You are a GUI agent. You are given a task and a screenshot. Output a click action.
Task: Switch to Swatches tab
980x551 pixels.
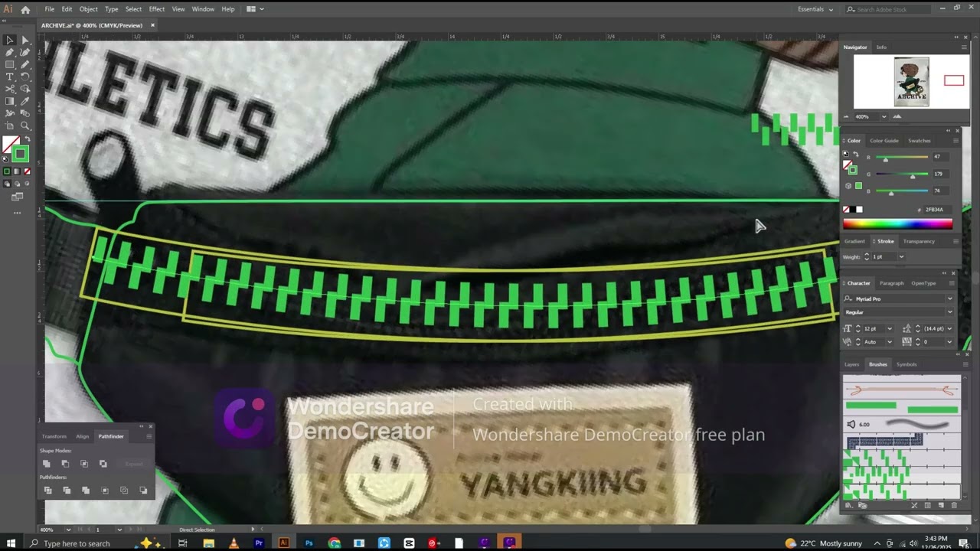click(919, 141)
